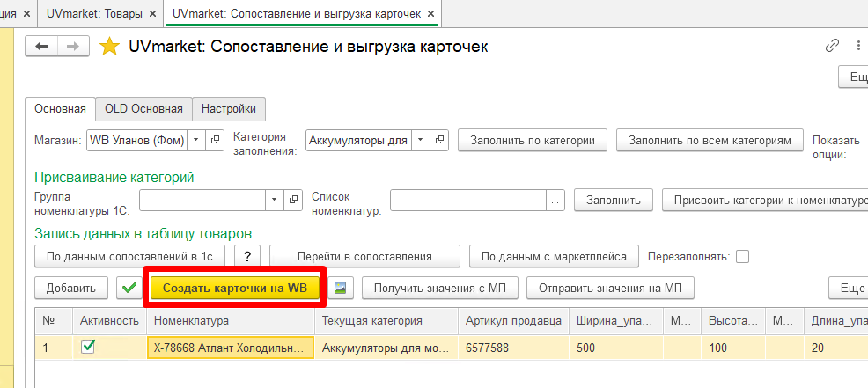This screenshot has height=388, width=868.
Task: Close the Сопоставление и выгрузка карточек tab
Action: click(431, 13)
